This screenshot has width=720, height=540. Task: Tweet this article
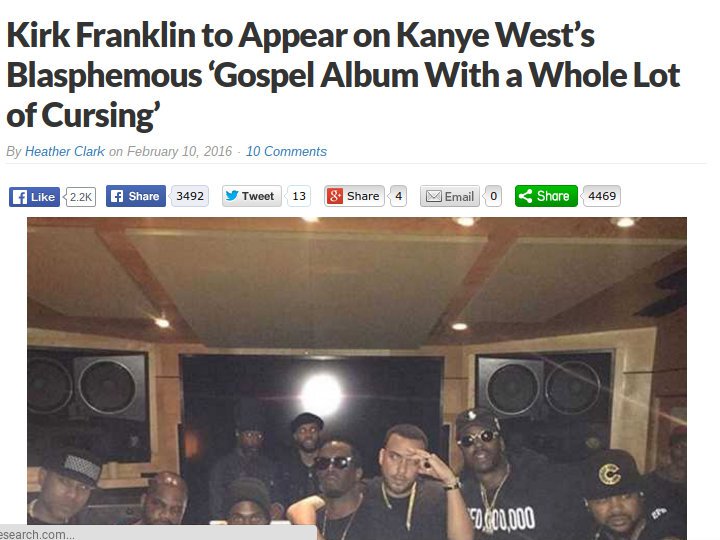[252, 196]
